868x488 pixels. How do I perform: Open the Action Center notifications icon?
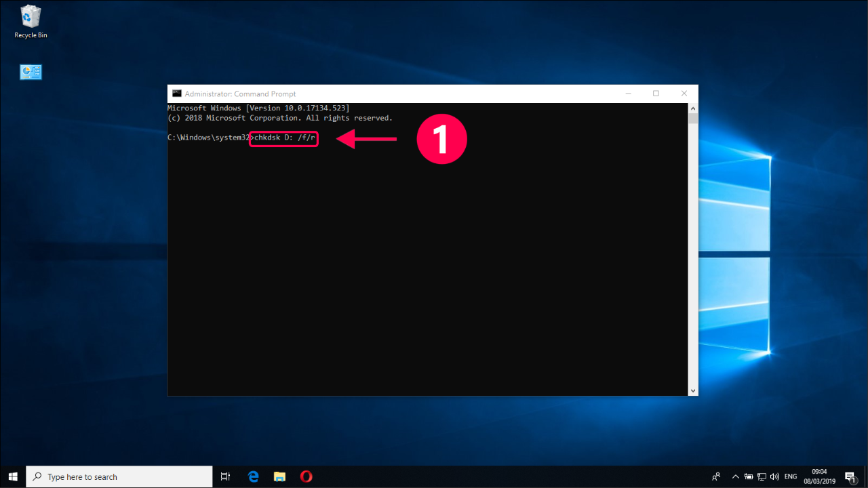[850, 476]
